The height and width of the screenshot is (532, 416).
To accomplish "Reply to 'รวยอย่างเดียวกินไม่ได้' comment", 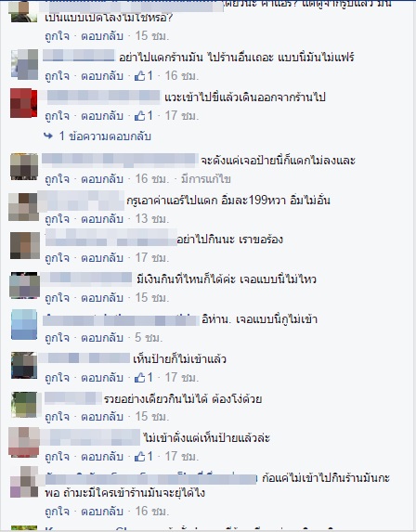I will tap(102, 416).
